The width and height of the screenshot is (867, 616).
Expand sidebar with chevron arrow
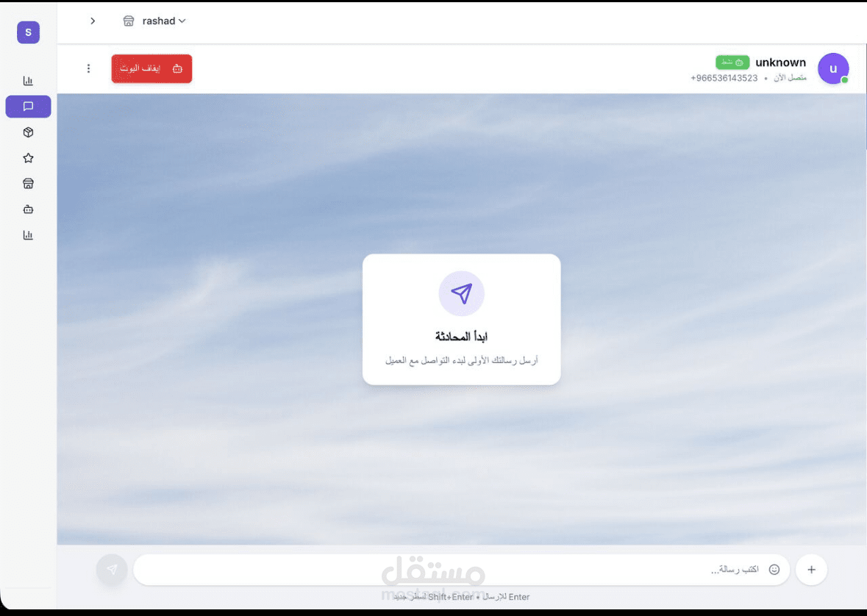93,21
